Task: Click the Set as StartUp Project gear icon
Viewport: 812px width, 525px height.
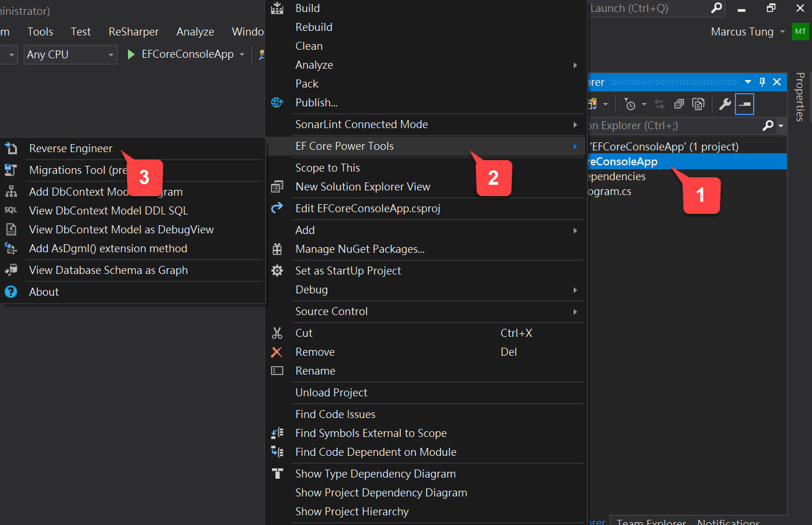Action: [278, 271]
